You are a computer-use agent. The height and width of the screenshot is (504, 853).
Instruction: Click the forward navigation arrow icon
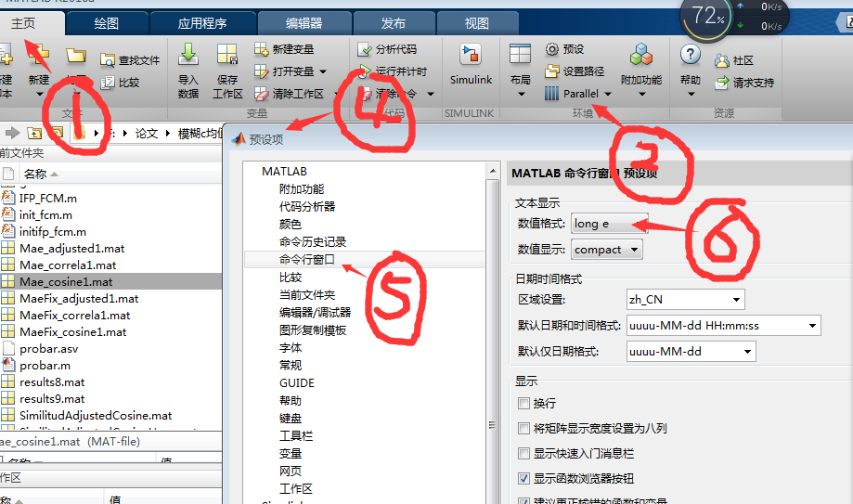coord(12,132)
